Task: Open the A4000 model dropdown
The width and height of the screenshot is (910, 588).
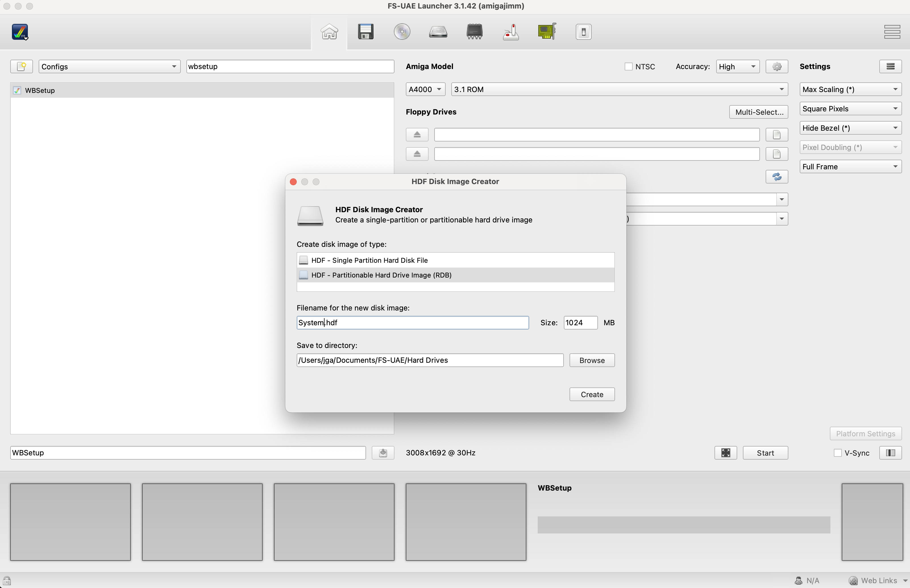Action: click(425, 89)
